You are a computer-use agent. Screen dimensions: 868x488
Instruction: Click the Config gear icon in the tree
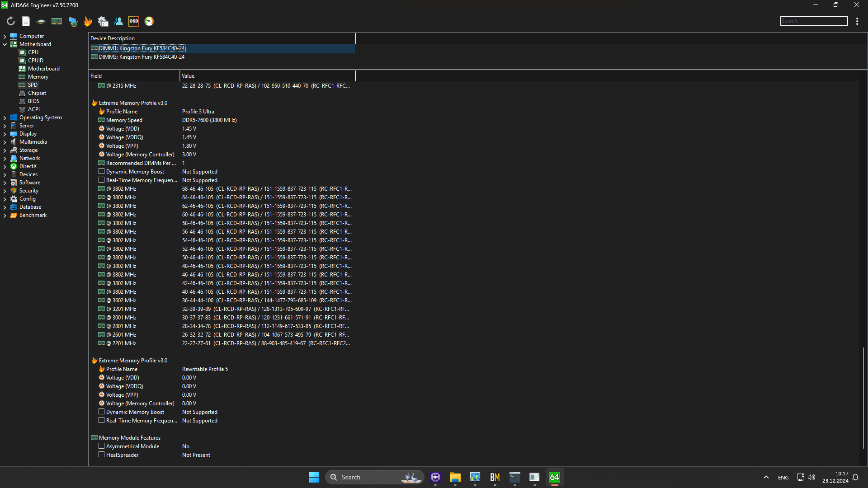coord(14,199)
